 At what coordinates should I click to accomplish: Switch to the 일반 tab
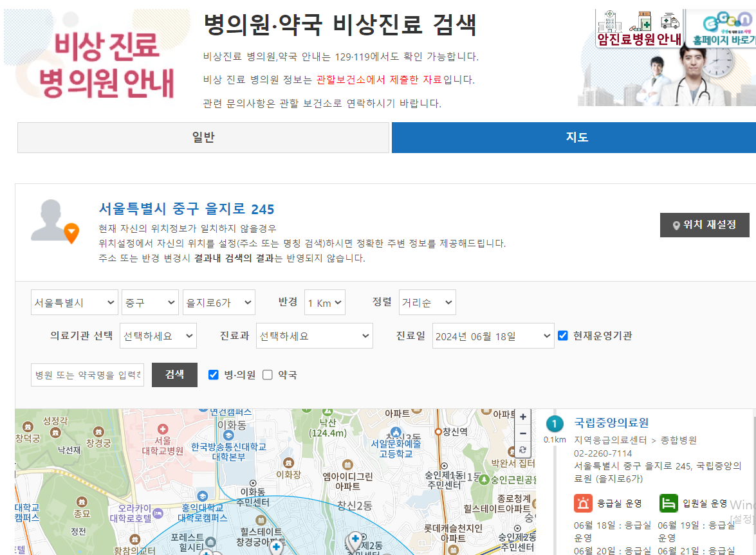(x=203, y=138)
